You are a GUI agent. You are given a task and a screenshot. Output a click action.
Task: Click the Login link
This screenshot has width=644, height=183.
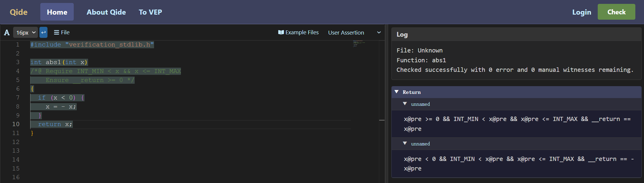581,12
